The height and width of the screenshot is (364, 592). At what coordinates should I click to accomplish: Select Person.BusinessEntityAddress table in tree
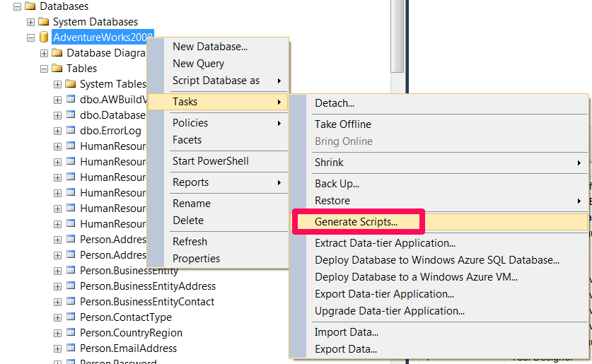[148, 286]
